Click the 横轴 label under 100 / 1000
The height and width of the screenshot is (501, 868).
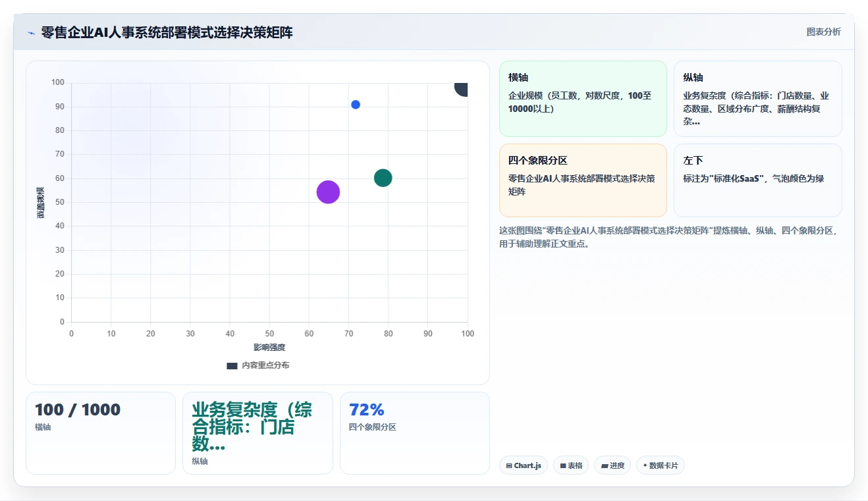tap(43, 427)
